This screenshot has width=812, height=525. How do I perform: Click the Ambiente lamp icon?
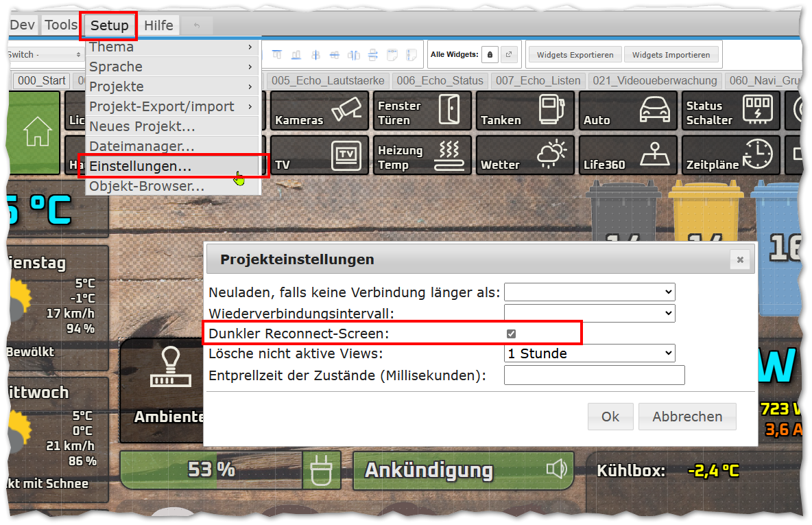[170, 367]
